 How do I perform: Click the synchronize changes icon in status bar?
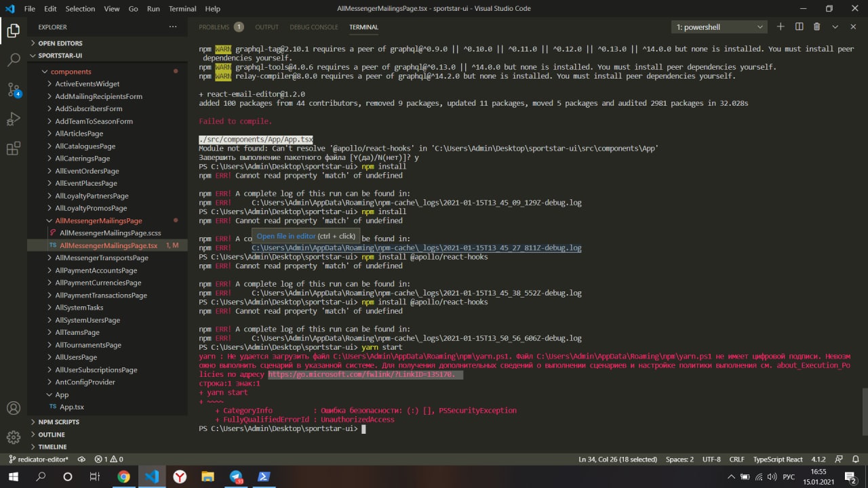pyautogui.click(x=81, y=459)
